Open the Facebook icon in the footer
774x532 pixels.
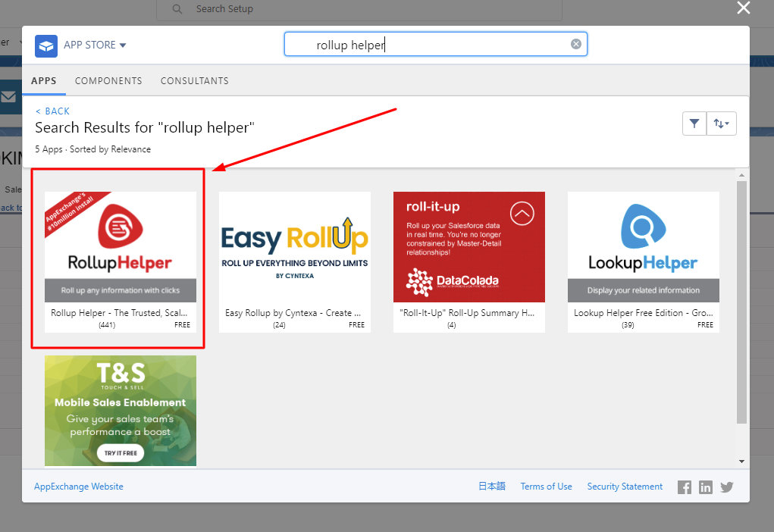tap(684, 487)
